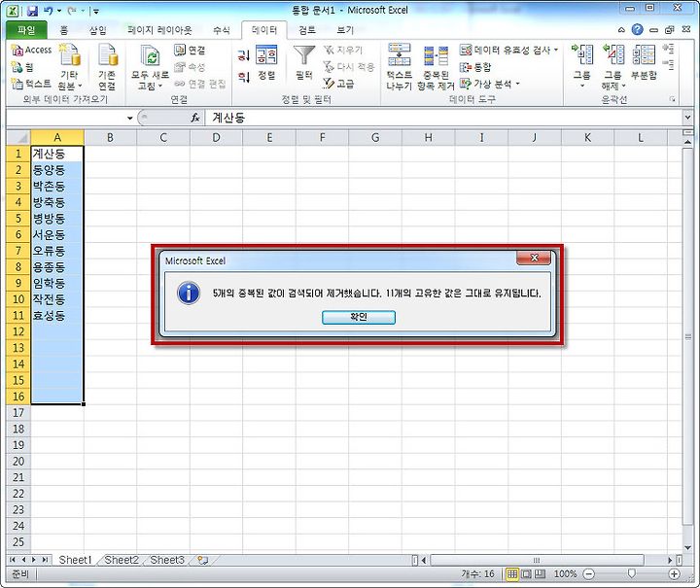Select row 17 header
Image resolution: width=700 pixels, height=588 pixels.
(17, 413)
